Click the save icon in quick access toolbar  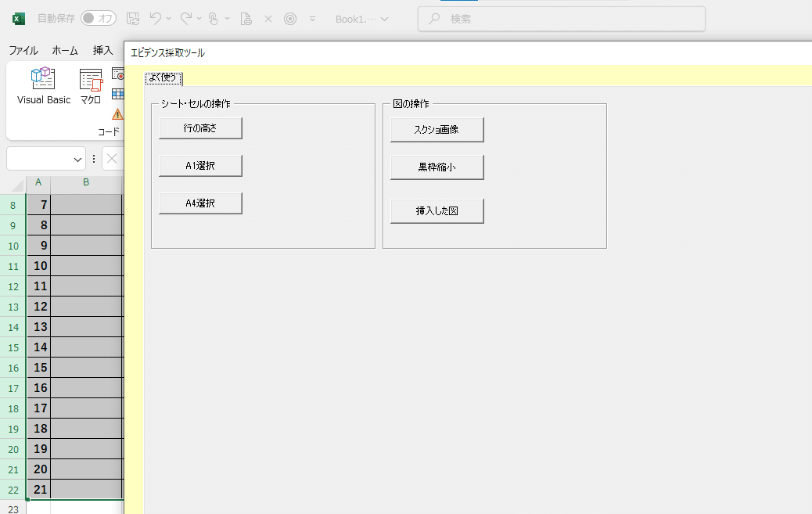point(133,19)
